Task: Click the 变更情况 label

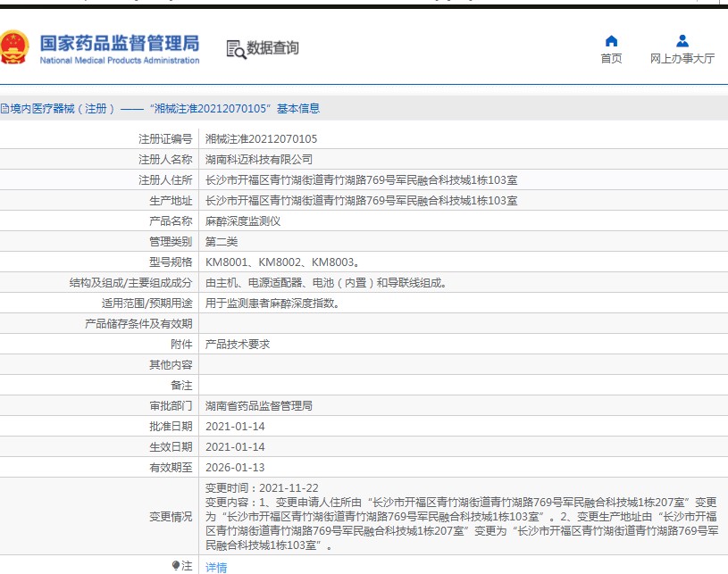Action: click(x=171, y=517)
